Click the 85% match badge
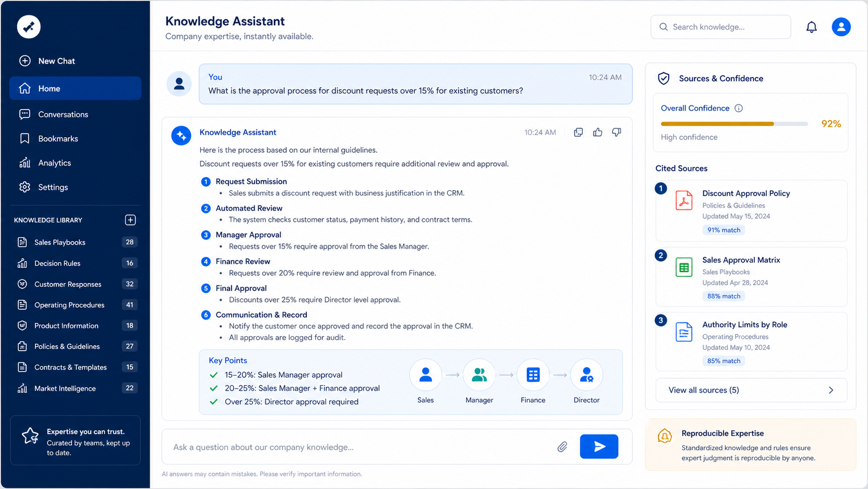868x489 pixels. pyautogui.click(x=724, y=361)
